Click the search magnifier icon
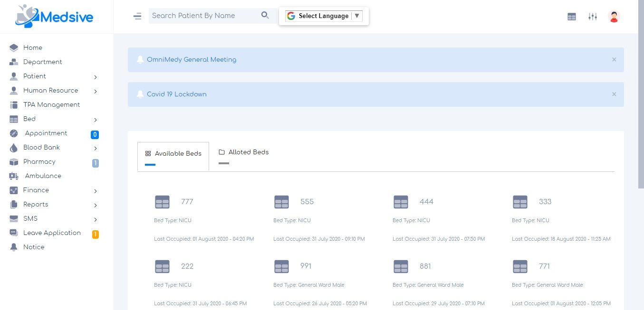The width and height of the screenshot is (644, 310). coord(265,16)
